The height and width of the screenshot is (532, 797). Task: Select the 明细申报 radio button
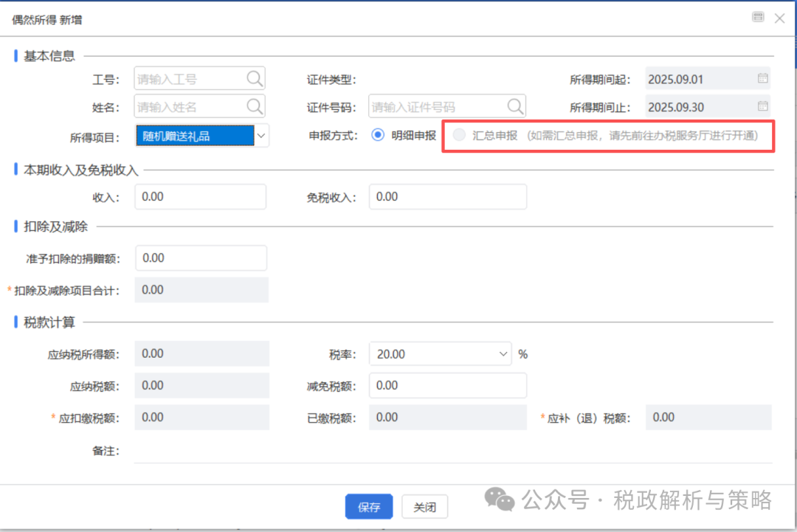point(379,136)
